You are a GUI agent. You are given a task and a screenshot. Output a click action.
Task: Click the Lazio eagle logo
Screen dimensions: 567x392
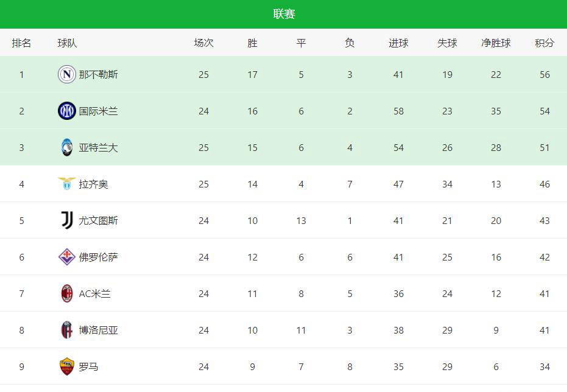(x=66, y=183)
